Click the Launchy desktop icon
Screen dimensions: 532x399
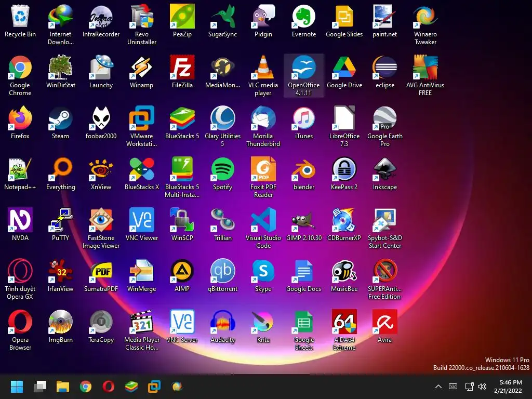(x=101, y=68)
